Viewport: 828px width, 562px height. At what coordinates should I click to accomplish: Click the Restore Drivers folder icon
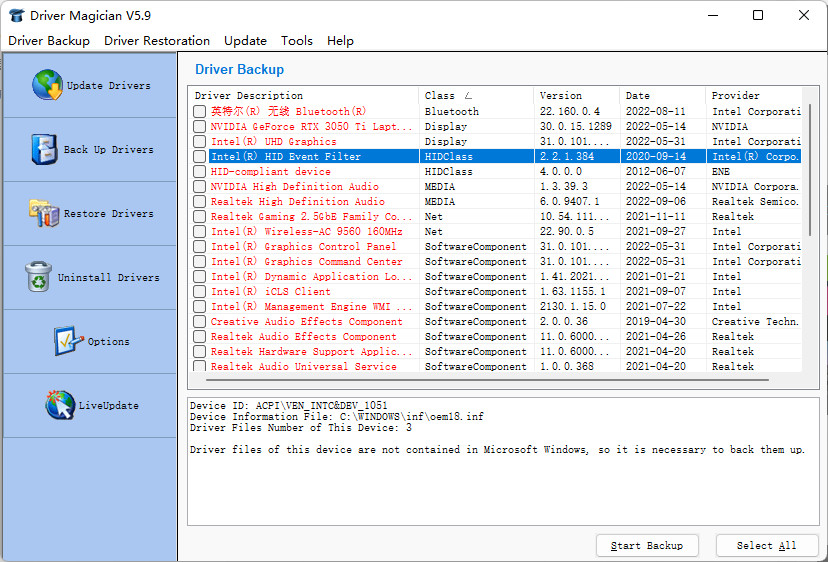(x=44, y=213)
